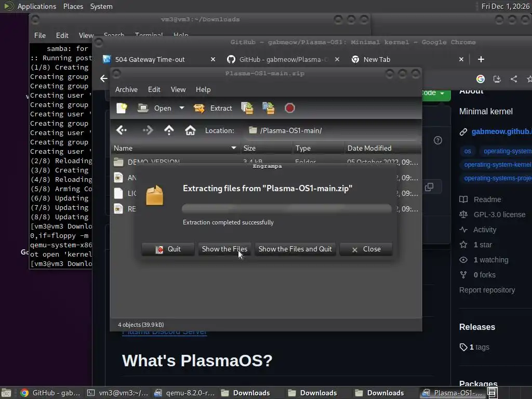Viewport: 532px width, 399px height.
Task: Select the DEMO_VERSION folder row
Action: click(265, 162)
